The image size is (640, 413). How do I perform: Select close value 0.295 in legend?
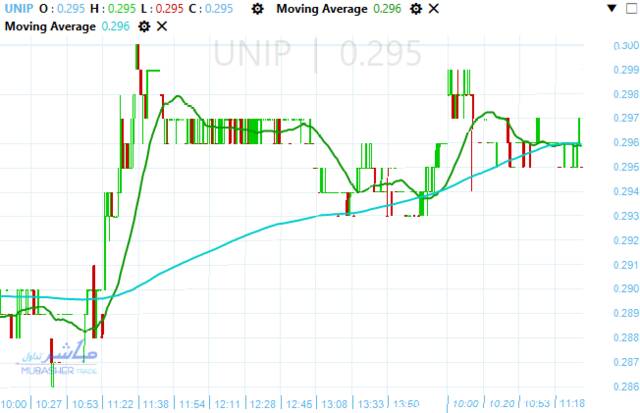pos(219,9)
